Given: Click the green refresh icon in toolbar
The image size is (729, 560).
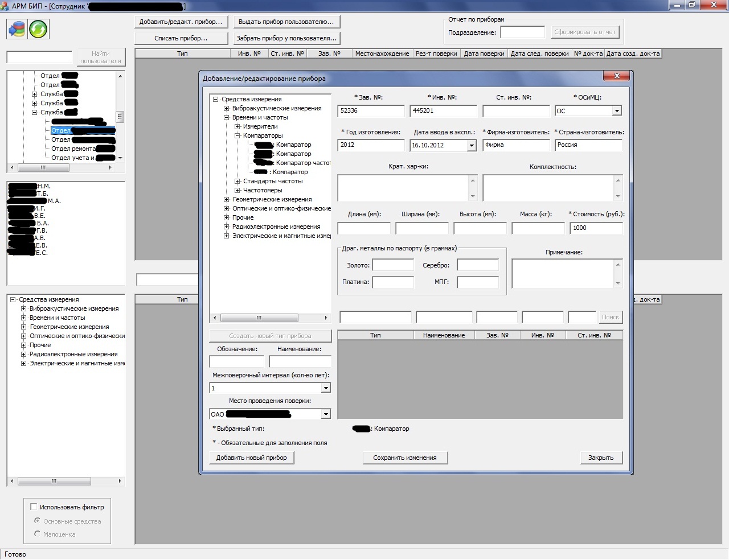Looking at the screenshot, I should [38, 29].
